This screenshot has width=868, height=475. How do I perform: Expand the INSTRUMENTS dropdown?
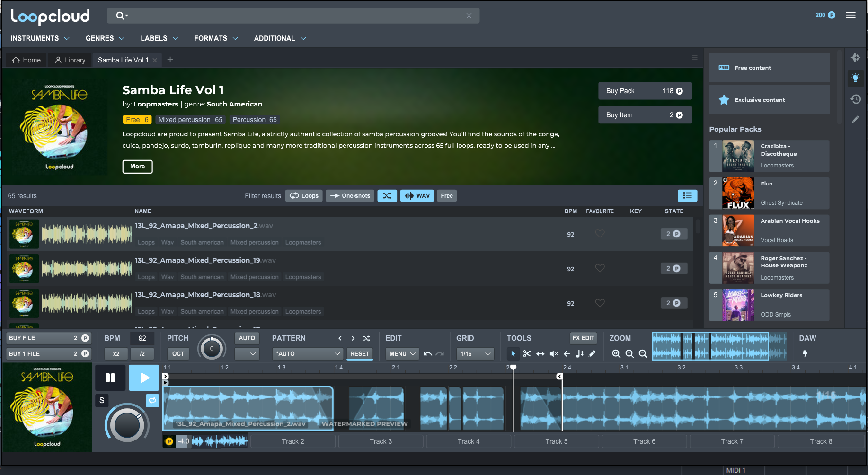pos(40,38)
